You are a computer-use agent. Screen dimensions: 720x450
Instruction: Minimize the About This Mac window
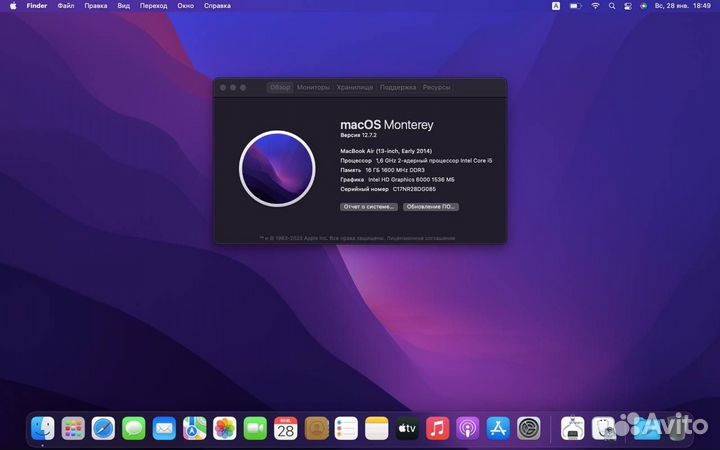tap(233, 87)
